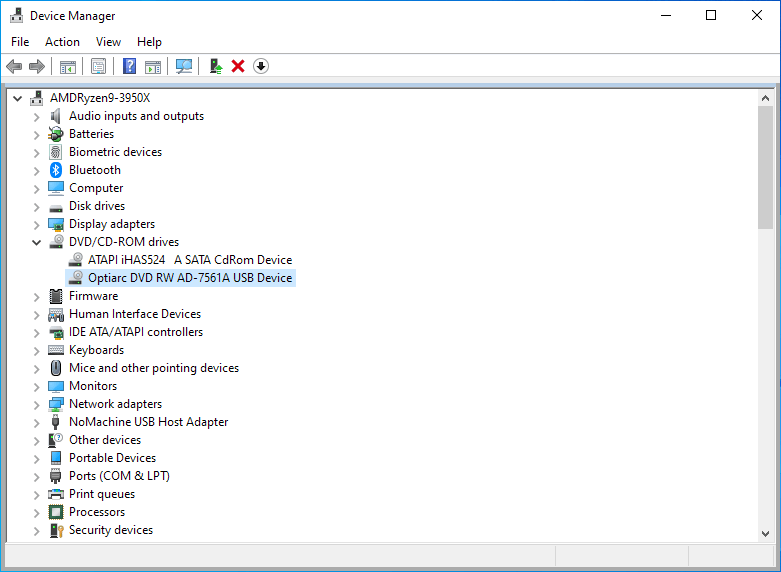
Task: Expand the IDE ATA/ATAPI controllers chevron
Action: pyautogui.click(x=36, y=332)
